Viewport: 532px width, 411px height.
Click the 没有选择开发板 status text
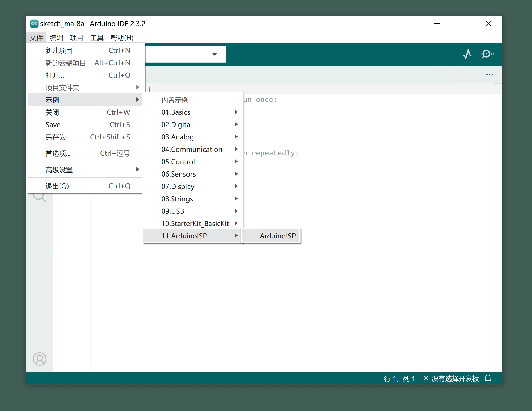pyautogui.click(x=455, y=378)
